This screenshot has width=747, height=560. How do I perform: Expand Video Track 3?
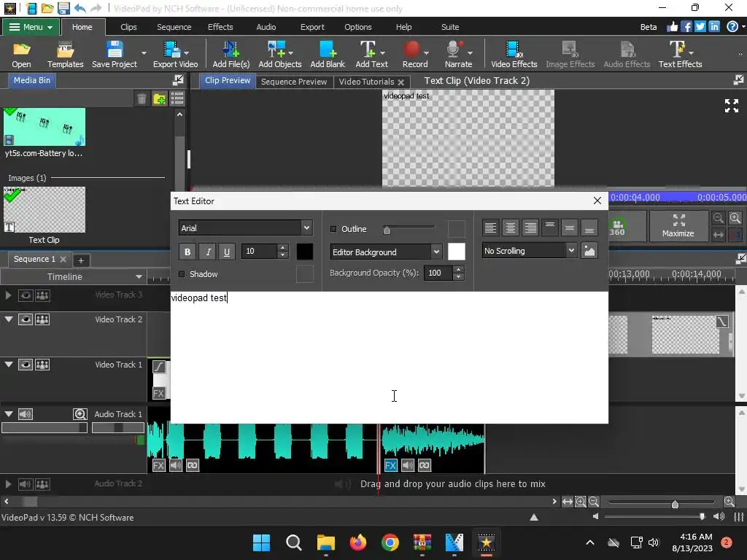pos(8,295)
